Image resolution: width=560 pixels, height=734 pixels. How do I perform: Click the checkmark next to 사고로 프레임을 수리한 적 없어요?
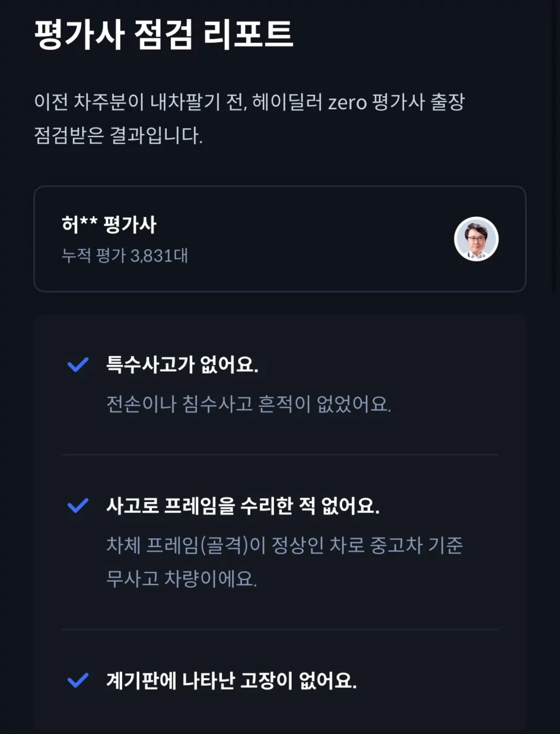point(78,506)
